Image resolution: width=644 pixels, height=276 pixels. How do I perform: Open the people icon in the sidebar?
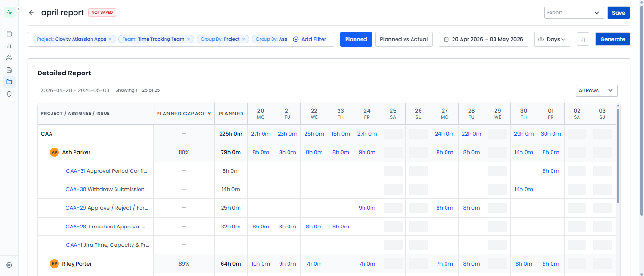[x=9, y=57]
